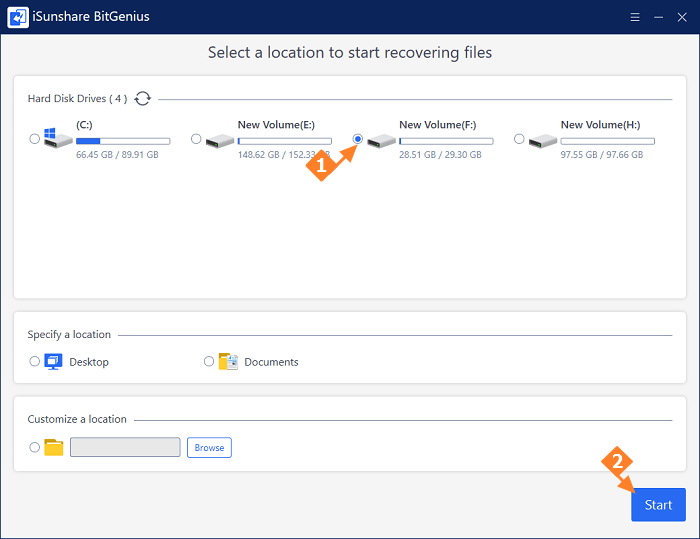This screenshot has width=700, height=539.
Task: Click the (C:) drive label
Action: (84, 125)
